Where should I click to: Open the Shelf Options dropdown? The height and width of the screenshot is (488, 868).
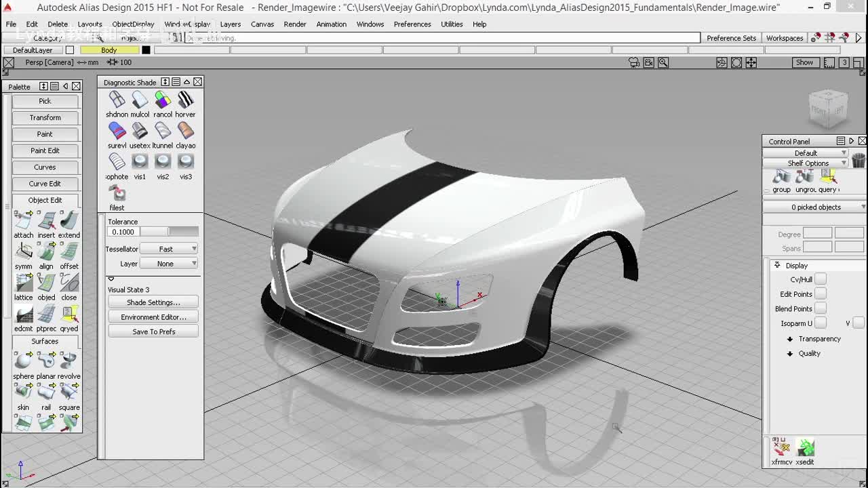806,163
